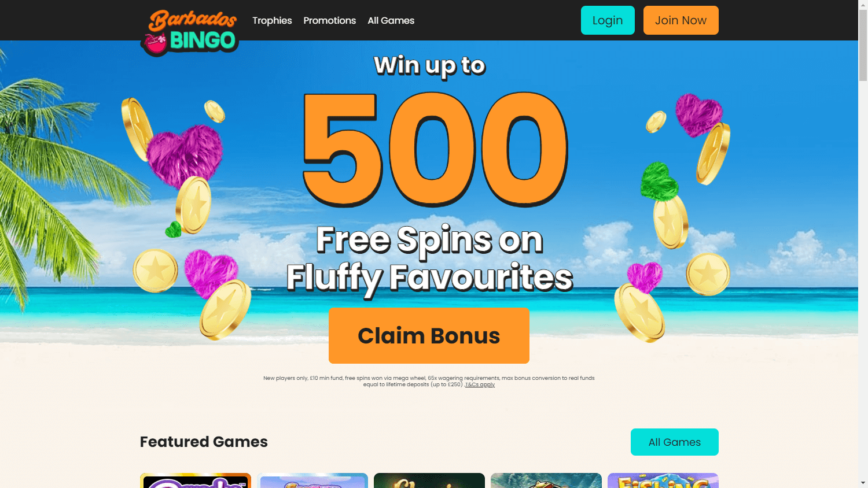Click the Featured Games heading
868x488 pixels.
204,442
